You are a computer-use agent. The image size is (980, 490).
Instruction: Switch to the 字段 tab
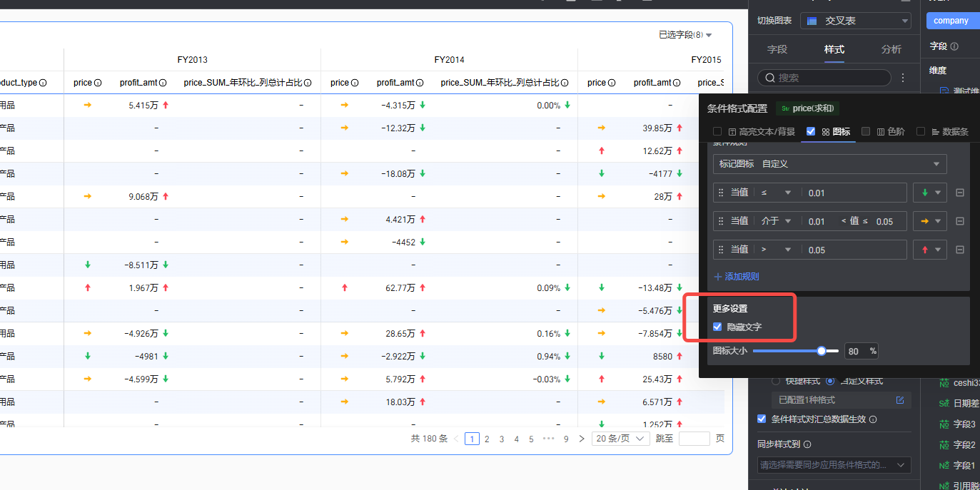click(777, 49)
